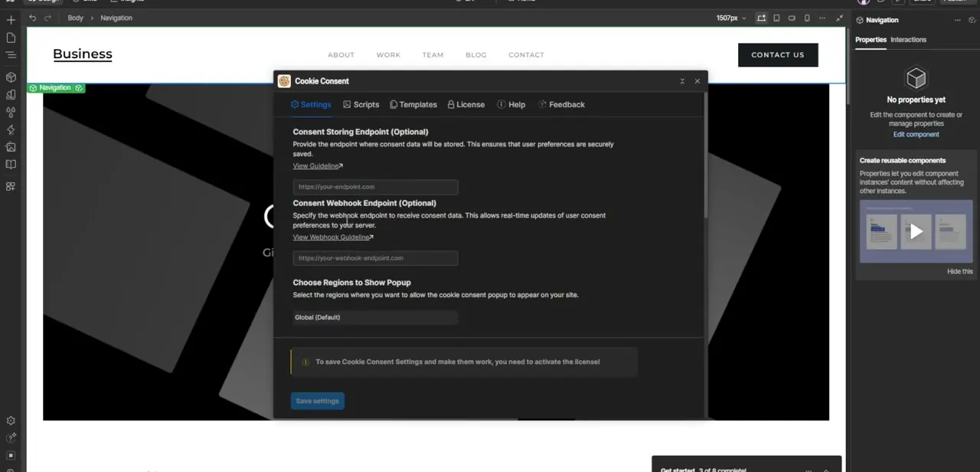
Task: Open the License tab
Action: click(466, 104)
